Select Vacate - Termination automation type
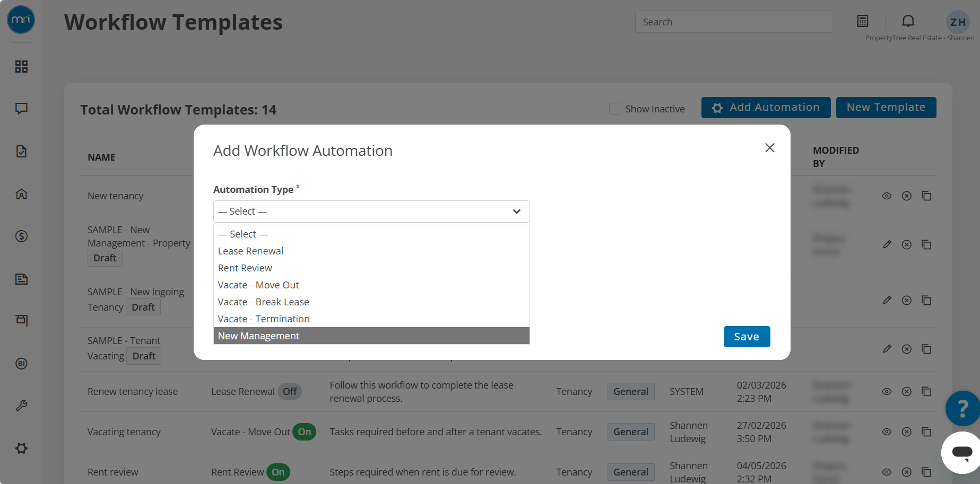 [x=371, y=319]
